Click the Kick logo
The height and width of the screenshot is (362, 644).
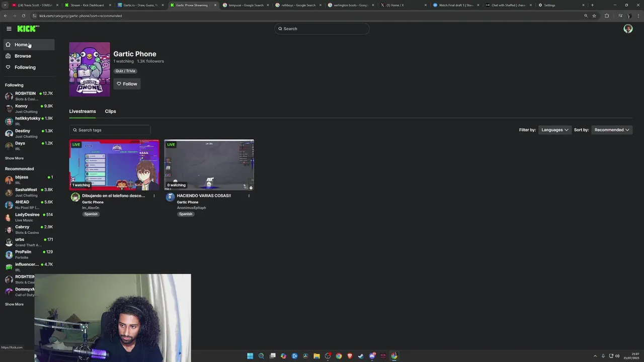click(x=28, y=29)
